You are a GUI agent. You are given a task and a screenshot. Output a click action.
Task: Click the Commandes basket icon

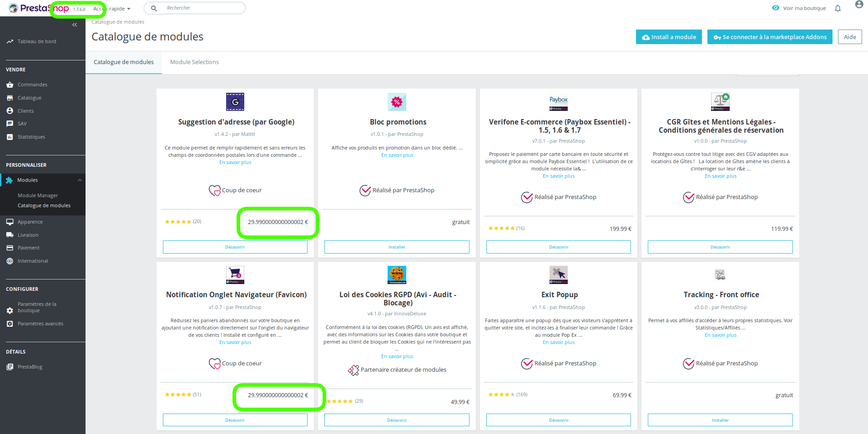point(10,85)
